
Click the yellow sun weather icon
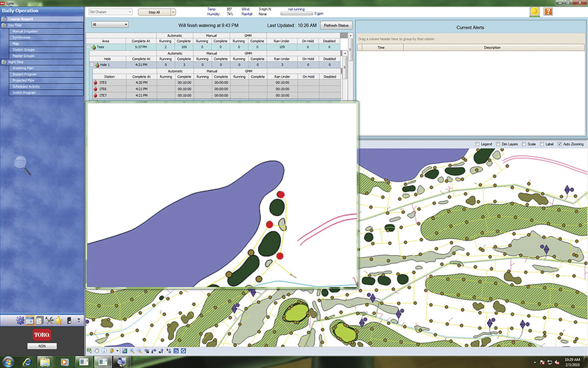(x=534, y=11)
